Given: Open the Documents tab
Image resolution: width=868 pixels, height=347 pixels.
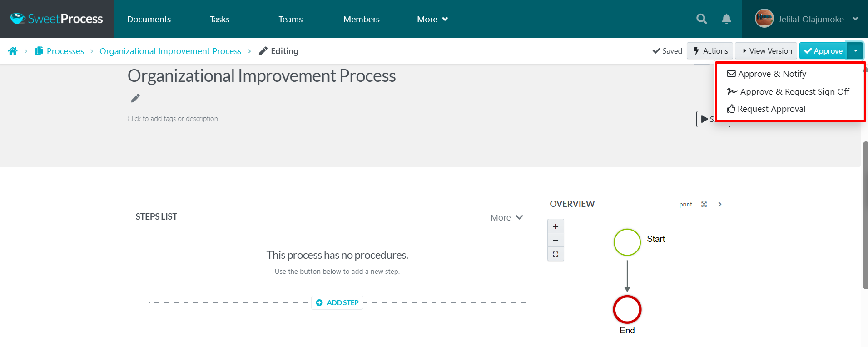Looking at the screenshot, I should 149,19.
